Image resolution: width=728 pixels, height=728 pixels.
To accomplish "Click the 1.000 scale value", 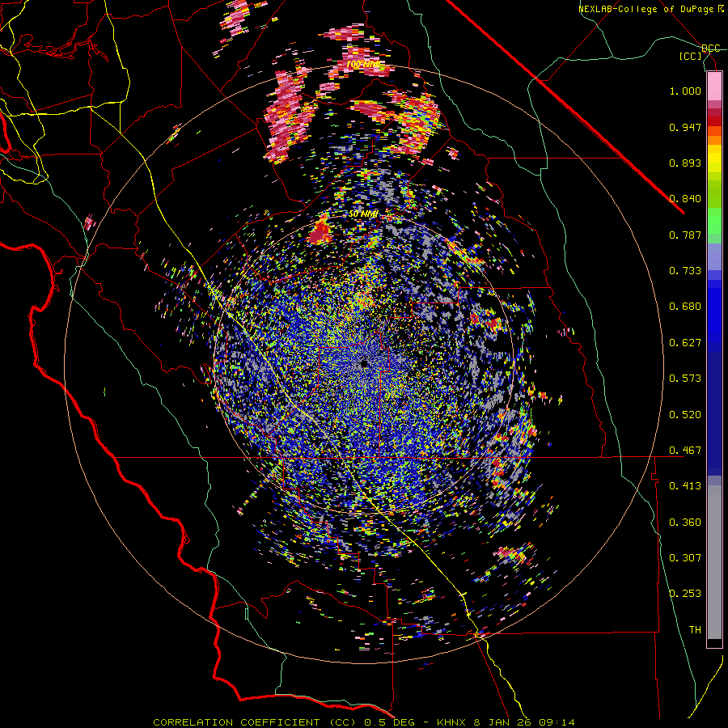I will pyautogui.click(x=685, y=91).
